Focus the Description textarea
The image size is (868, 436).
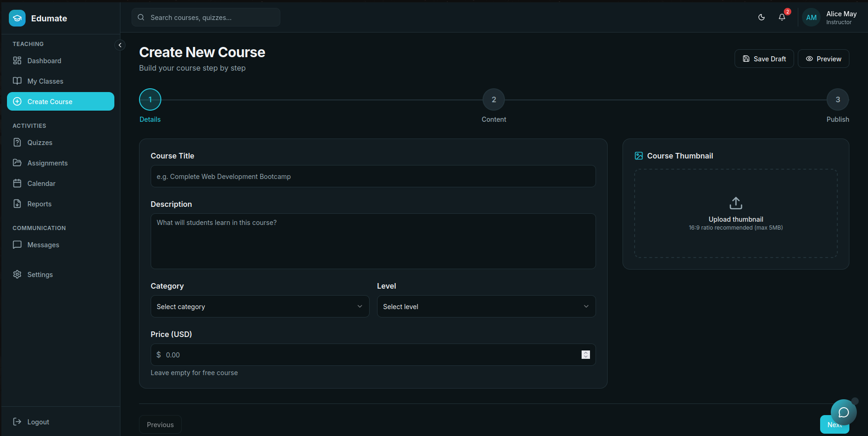click(x=373, y=241)
